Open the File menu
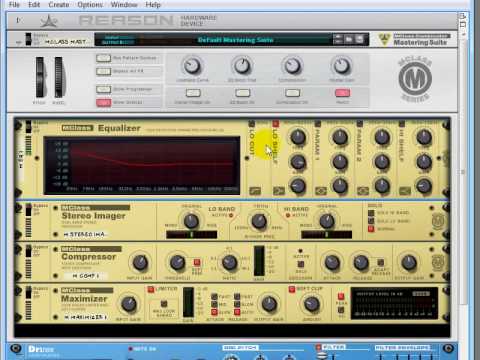The width and height of the screenshot is (480, 360). [x=14, y=5]
